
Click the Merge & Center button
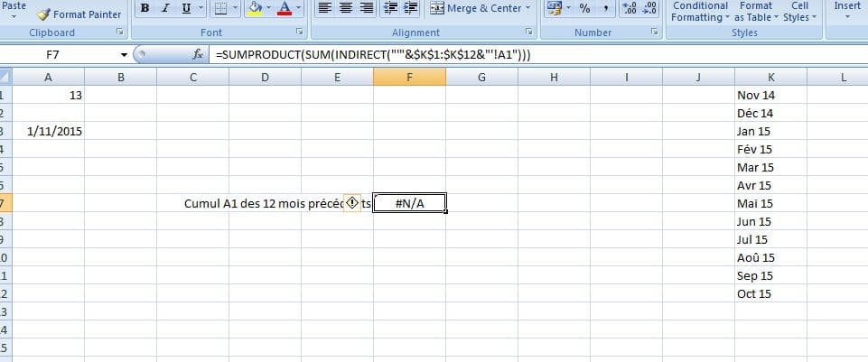[475, 8]
